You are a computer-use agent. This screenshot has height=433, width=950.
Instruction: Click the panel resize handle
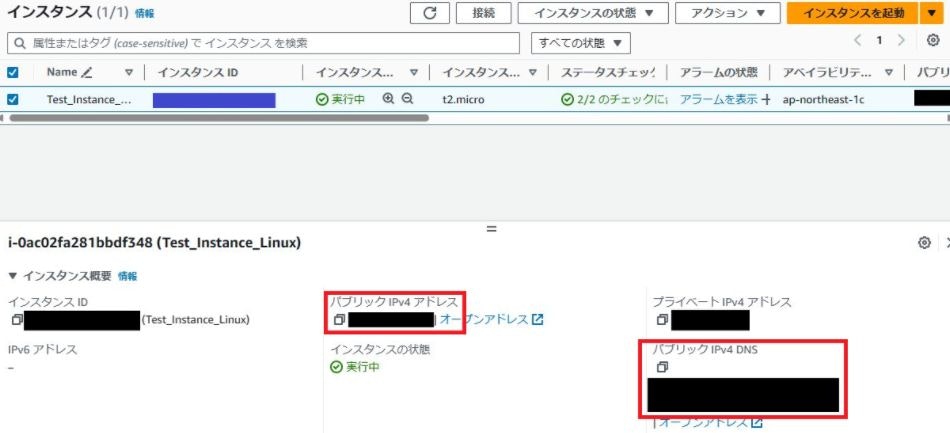click(491, 229)
